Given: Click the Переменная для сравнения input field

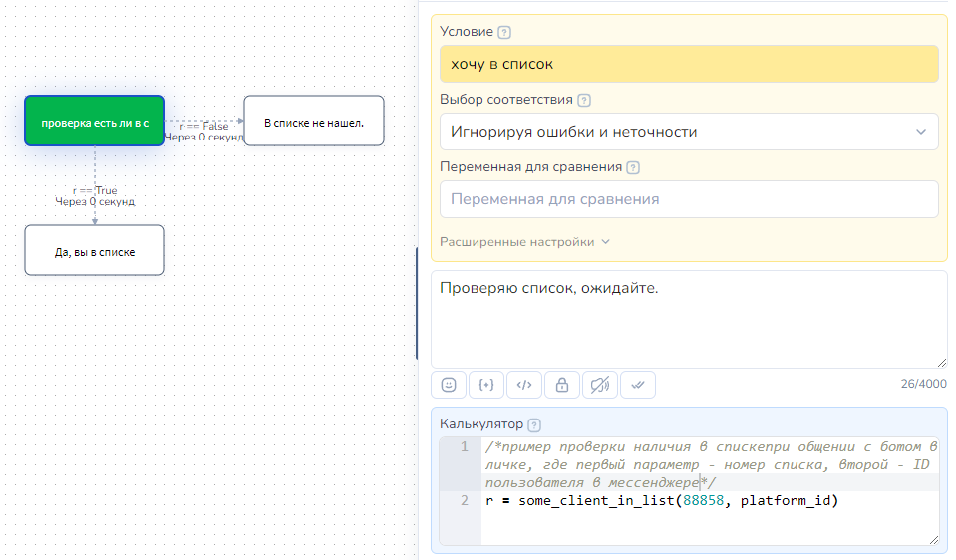Looking at the screenshot, I should pos(689,199).
